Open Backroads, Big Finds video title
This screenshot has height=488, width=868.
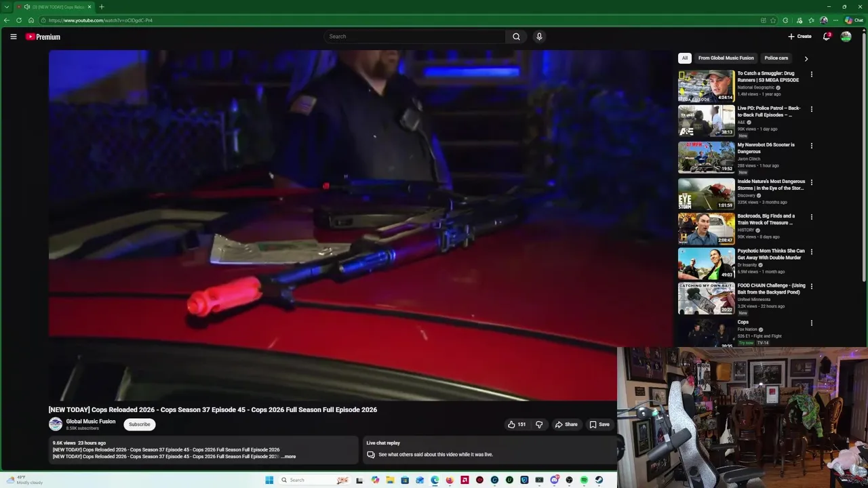click(766, 219)
